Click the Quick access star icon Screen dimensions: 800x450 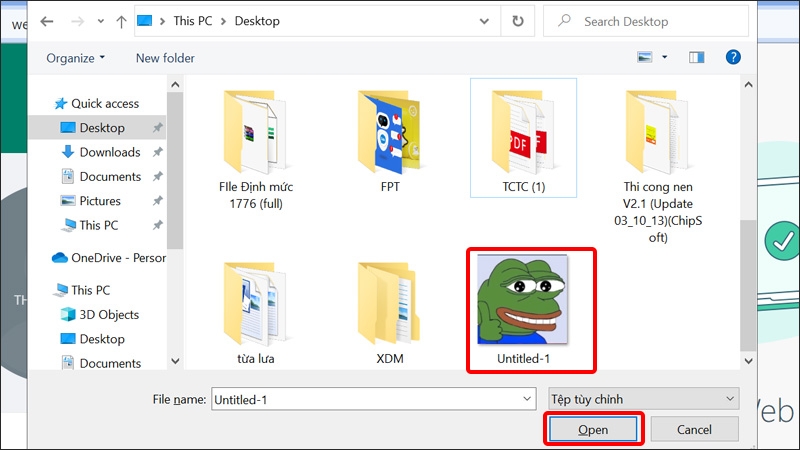[x=61, y=104]
